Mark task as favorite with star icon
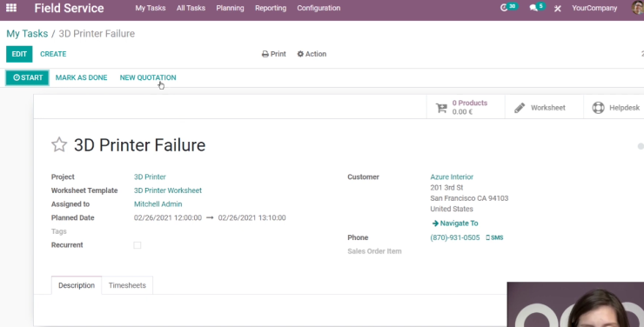This screenshot has width=644, height=327. coord(59,145)
